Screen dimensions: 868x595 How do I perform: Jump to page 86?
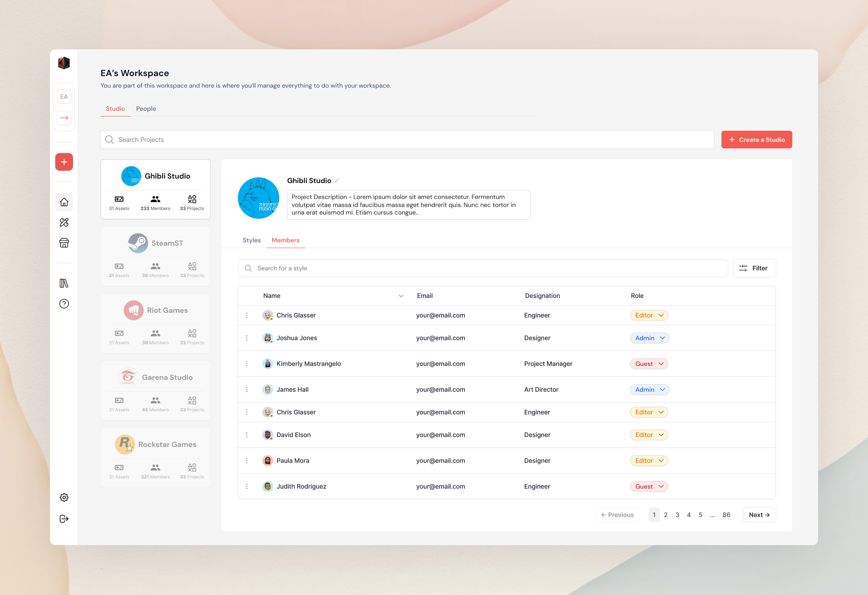click(726, 515)
